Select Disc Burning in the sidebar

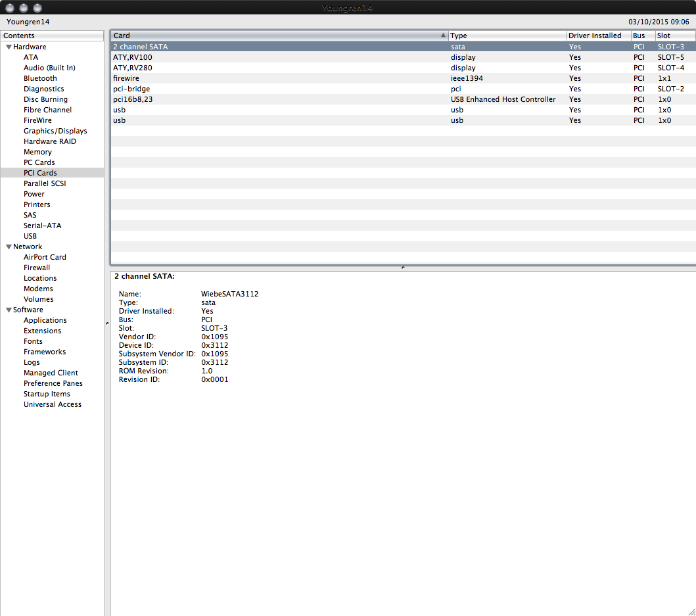coord(45,99)
